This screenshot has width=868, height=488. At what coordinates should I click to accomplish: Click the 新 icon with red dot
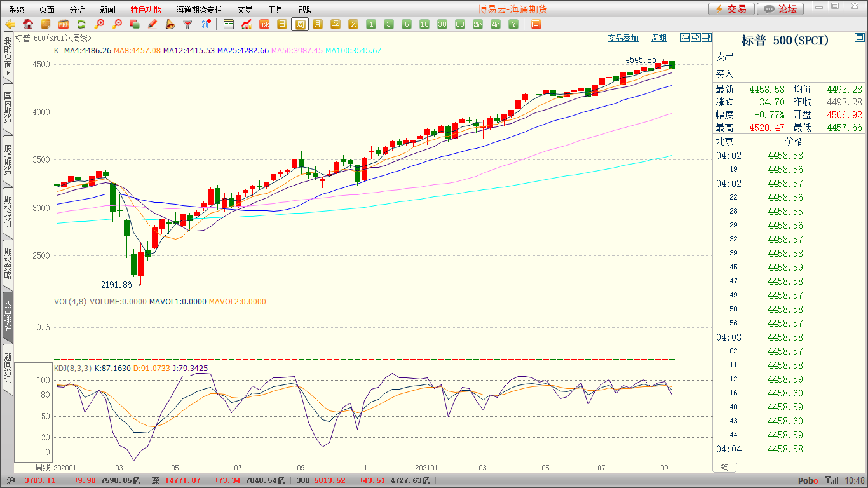pos(205,24)
